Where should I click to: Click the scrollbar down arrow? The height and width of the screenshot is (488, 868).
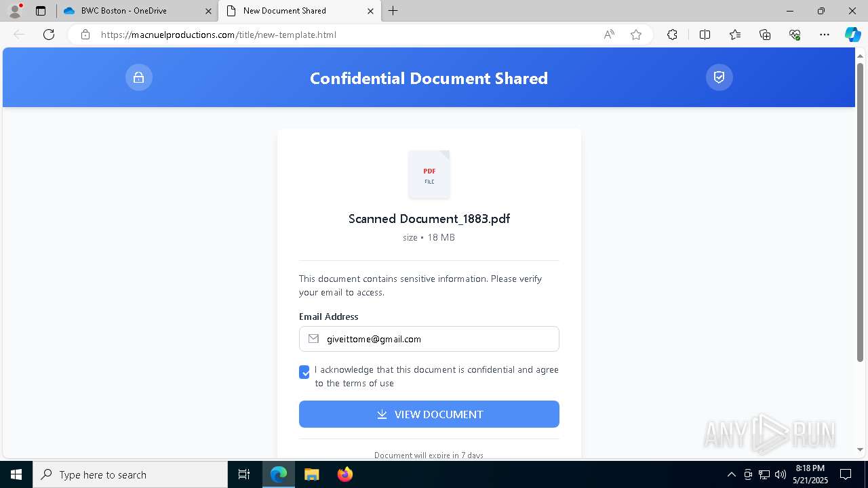click(x=861, y=450)
